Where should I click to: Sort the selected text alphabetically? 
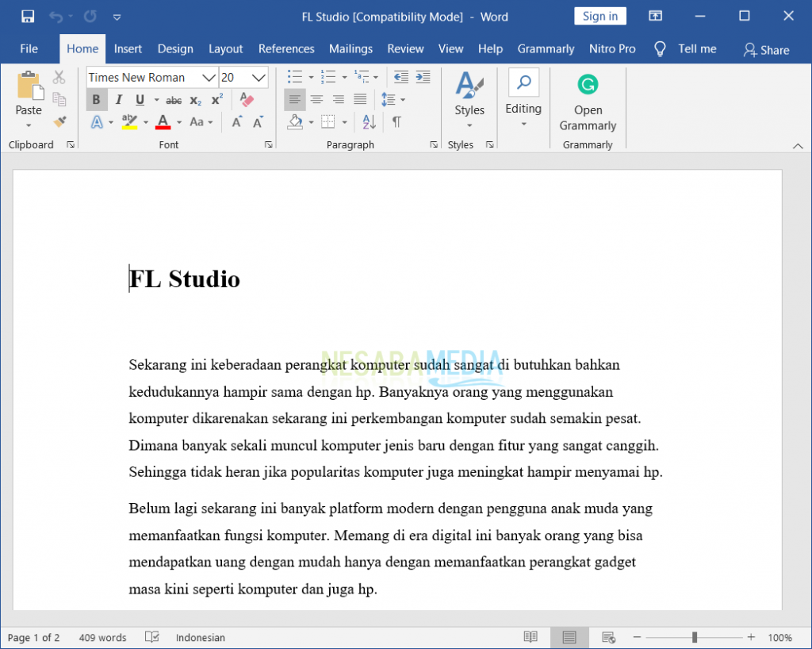click(370, 122)
